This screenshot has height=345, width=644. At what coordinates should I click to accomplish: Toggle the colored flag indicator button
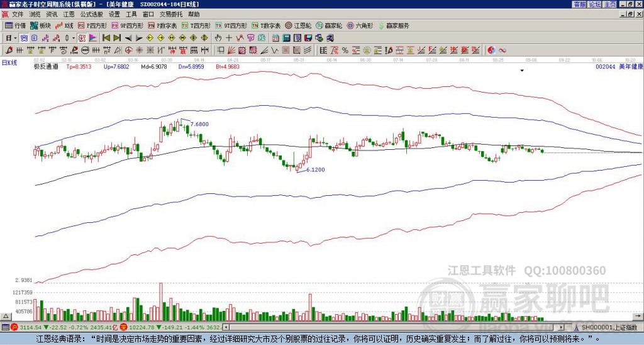coord(93,38)
